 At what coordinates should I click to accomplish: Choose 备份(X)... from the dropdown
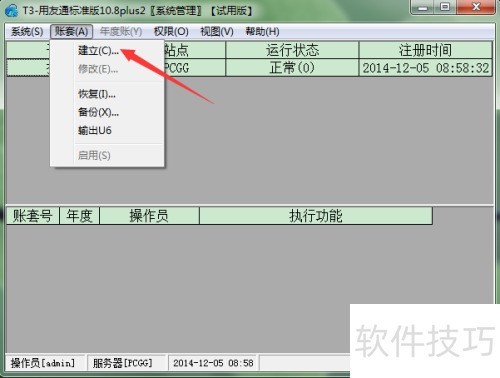coord(98,112)
